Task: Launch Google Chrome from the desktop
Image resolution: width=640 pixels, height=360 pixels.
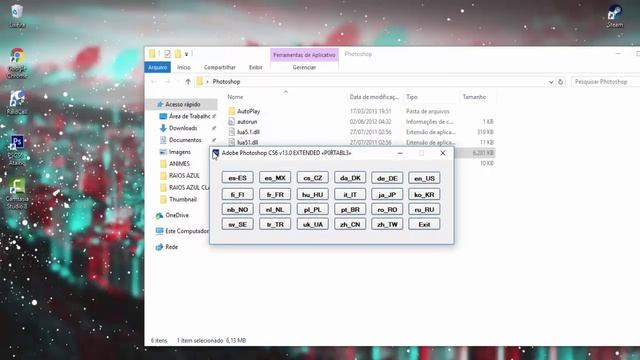Action: pos(17,63)
